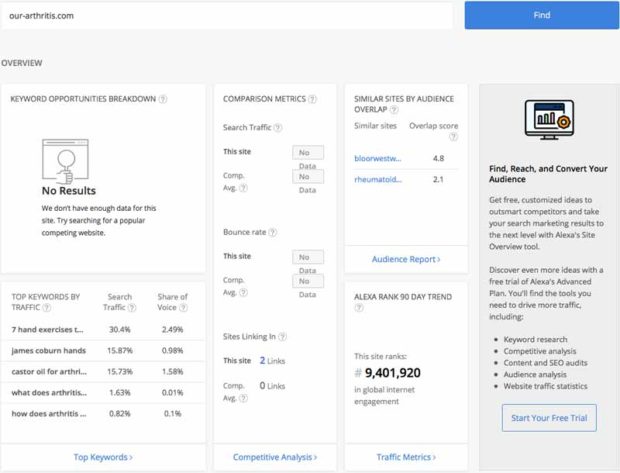Click help icon for Top Keywords by Traffic
This screenshot has height=473, width=620.
click(x=48, y=308)
